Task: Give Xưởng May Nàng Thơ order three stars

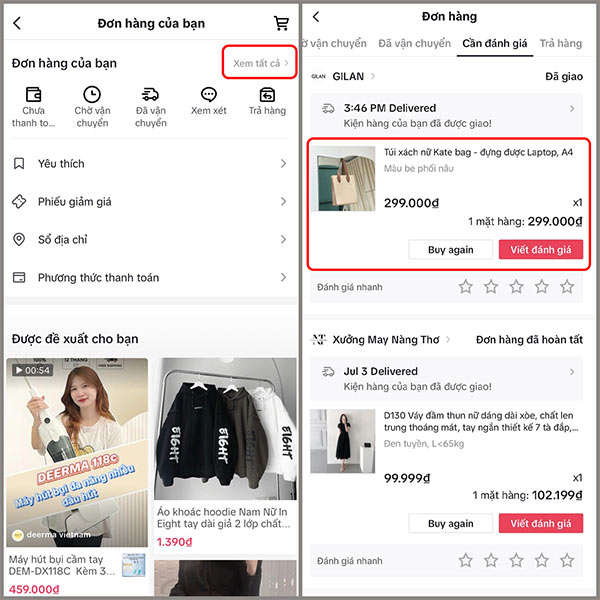Action: point(516,560)
